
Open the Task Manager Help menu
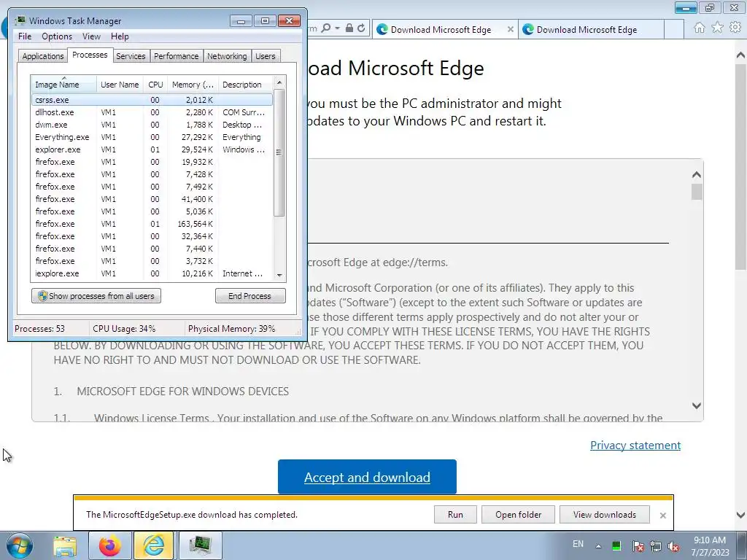[120, 36]
